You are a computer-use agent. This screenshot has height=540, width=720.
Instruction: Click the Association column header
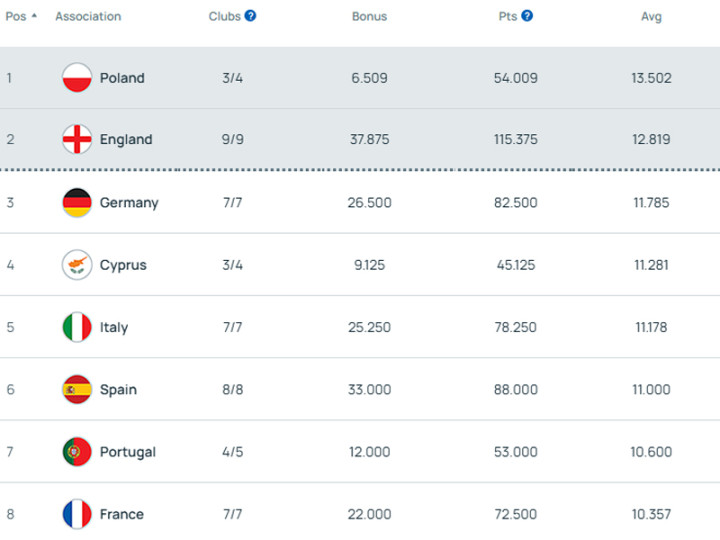pyautogui.click(x=88, y=17)
